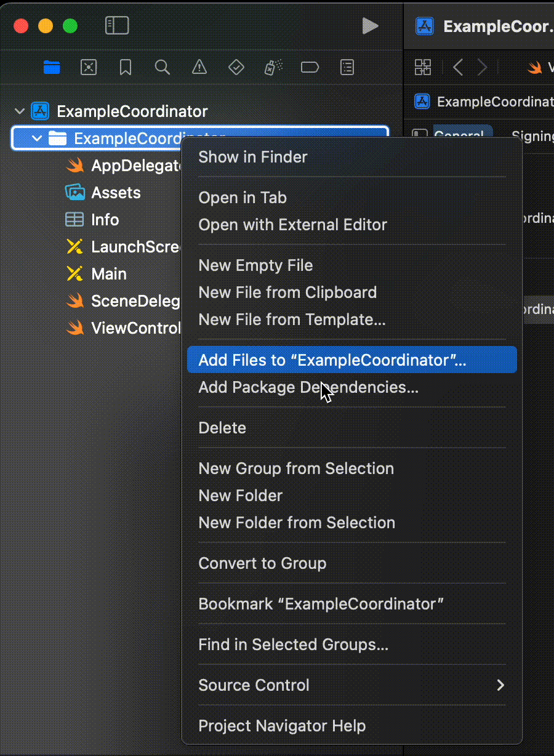The height and width of the screenshot is (756, 554).
Task: Expand the Source Control submenu arrow
Action: pos(500,685)
